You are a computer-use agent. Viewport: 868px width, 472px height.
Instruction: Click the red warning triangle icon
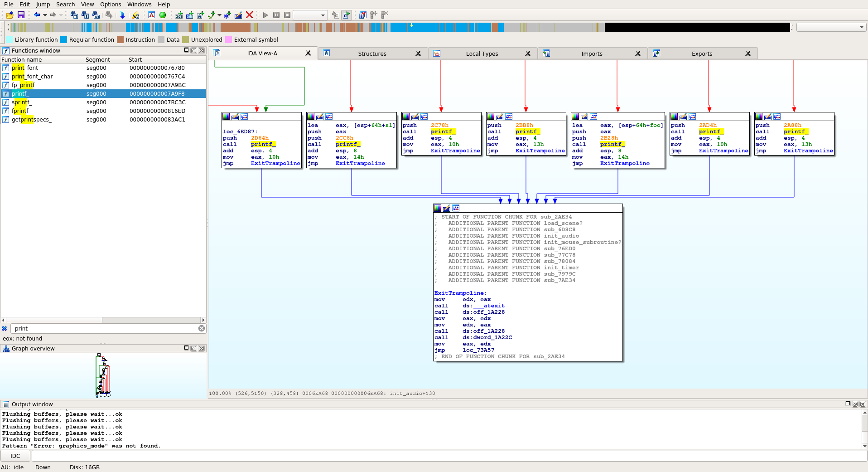pyautogui.click(x=152, y=15)
